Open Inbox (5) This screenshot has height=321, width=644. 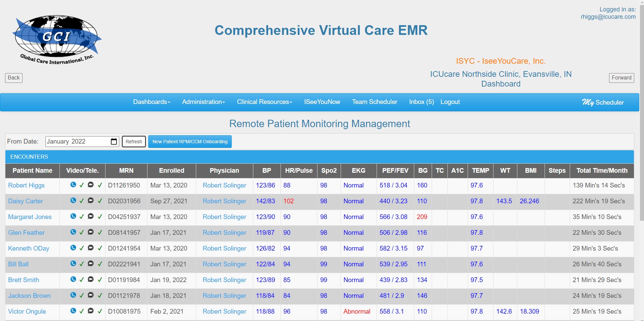[x=421, y=102]
